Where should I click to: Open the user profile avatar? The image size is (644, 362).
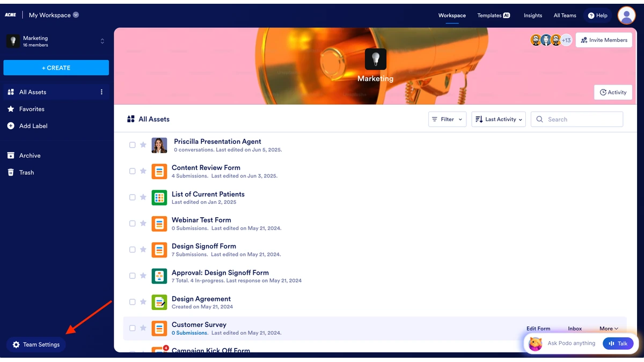tap(626, 16)
